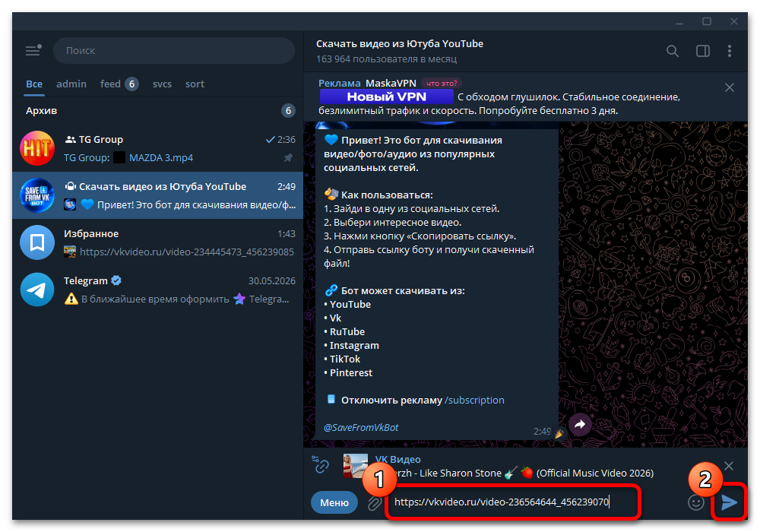Click the 30.05.2026 date on Telegram chat

272,281
